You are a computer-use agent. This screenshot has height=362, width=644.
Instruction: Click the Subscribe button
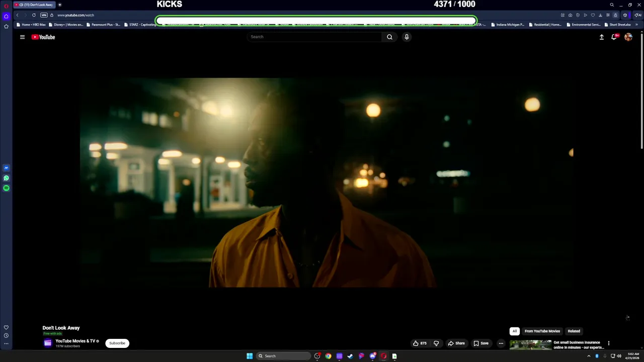(117, 343)
